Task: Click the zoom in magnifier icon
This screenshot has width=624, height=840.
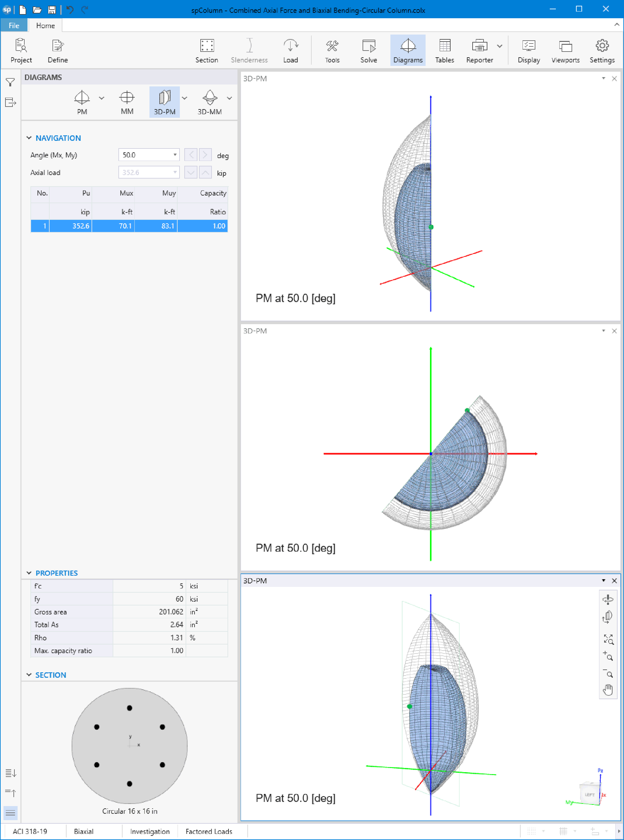Action: click(608, 656)
